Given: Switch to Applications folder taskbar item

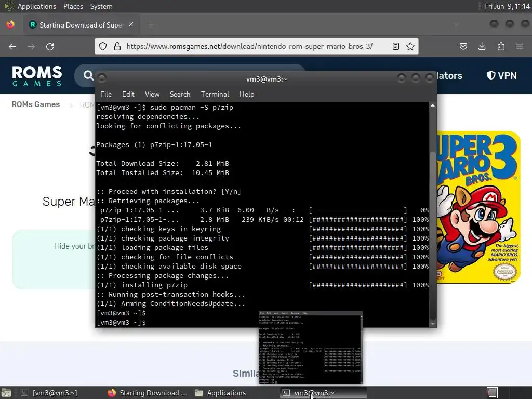Looking at the screenshot, I should click(220, 393).
